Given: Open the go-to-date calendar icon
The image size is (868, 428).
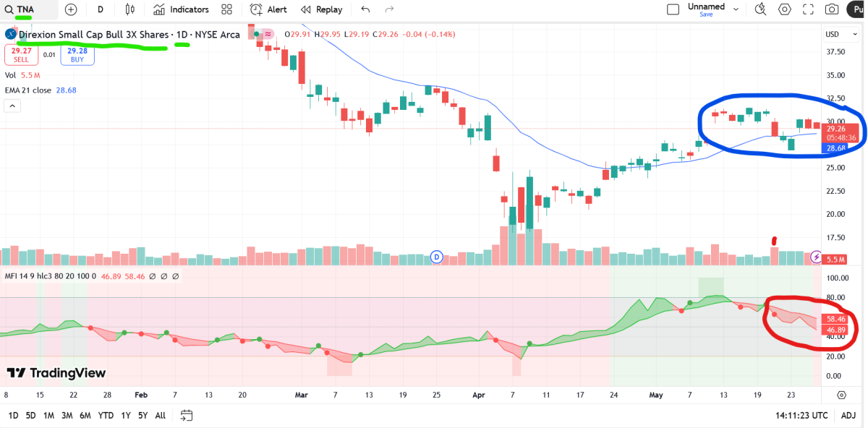Looking at the screenshot, I should (x=187, y=415).
